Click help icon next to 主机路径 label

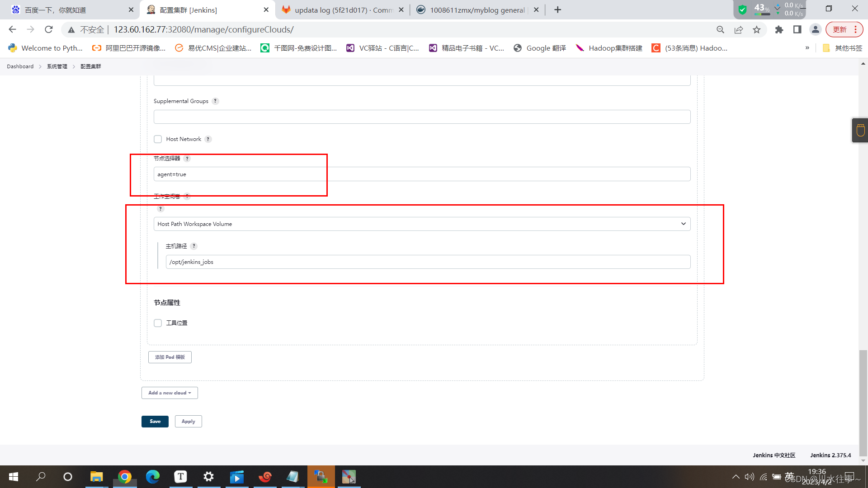coord(194,246)
